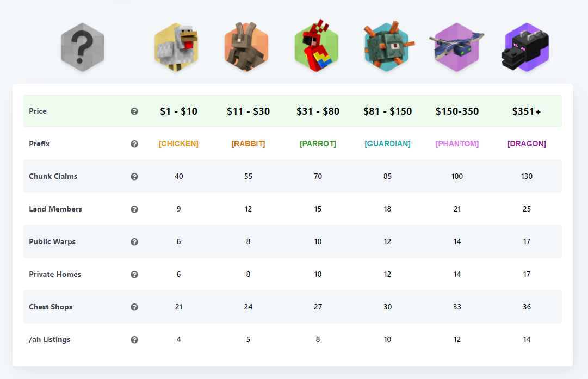The image size is (588, 379).
Task: Select the $31 - $80 price heading
Action: pyautogui.click(x=318, y=111)
